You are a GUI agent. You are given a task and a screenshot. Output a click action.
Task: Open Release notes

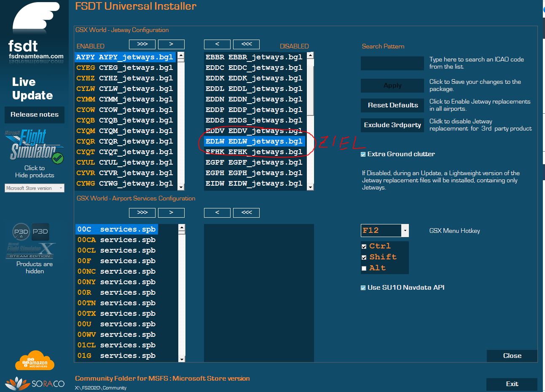point(35,115)
